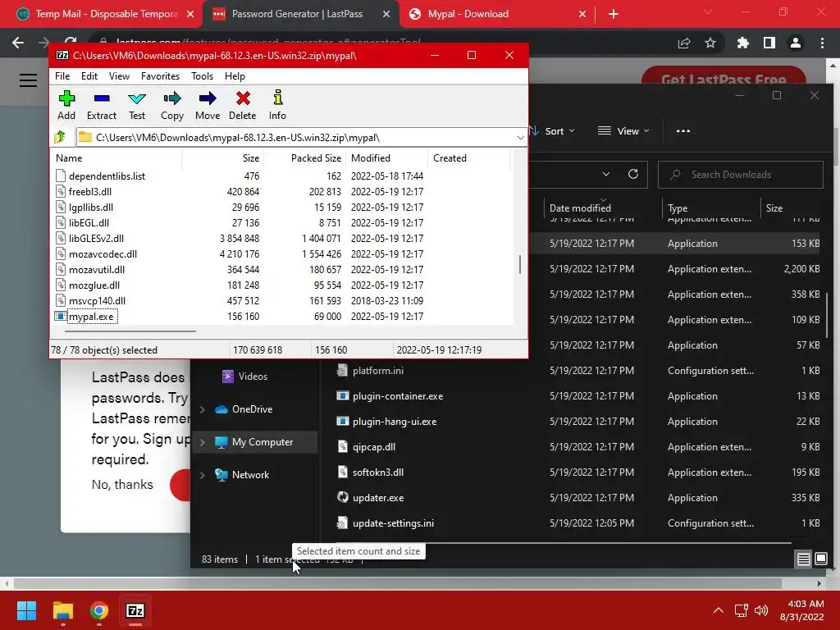Open the View menu in 7-Zip

point(119,76)
